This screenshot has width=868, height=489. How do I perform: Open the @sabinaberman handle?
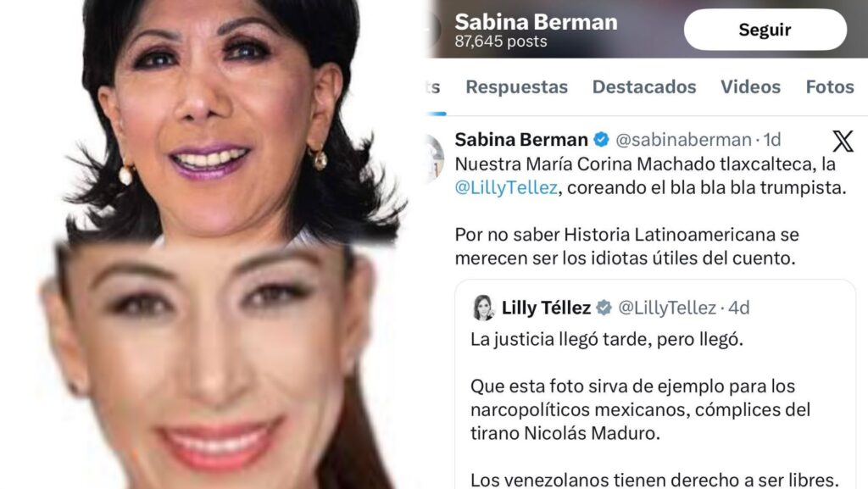683,140
